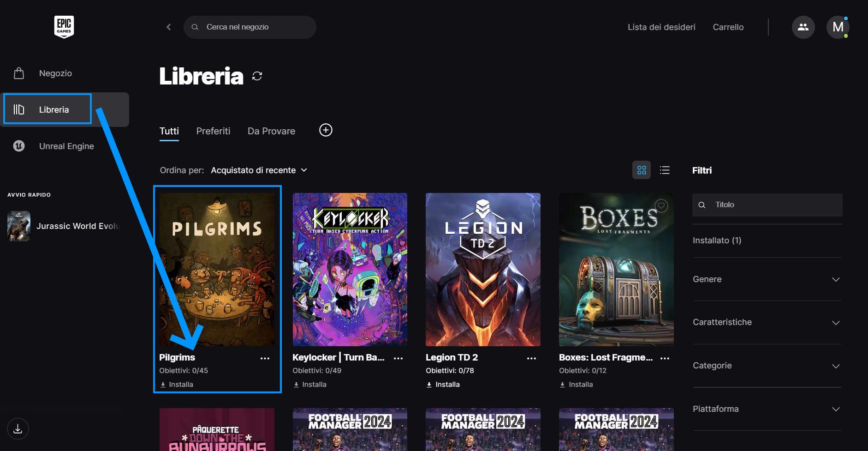Screen dimensions: 868x451
Task: Open Carrello
Action: (x=728, y=27)
